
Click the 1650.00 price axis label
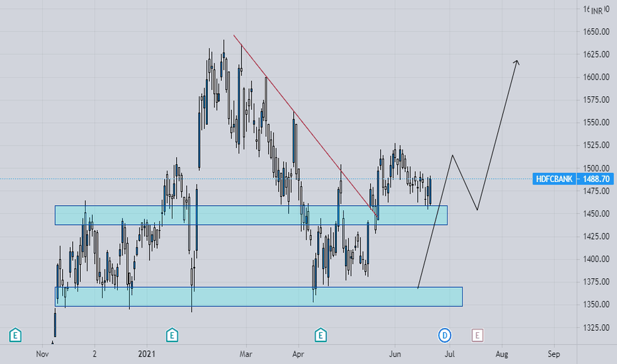pos(596,32)
